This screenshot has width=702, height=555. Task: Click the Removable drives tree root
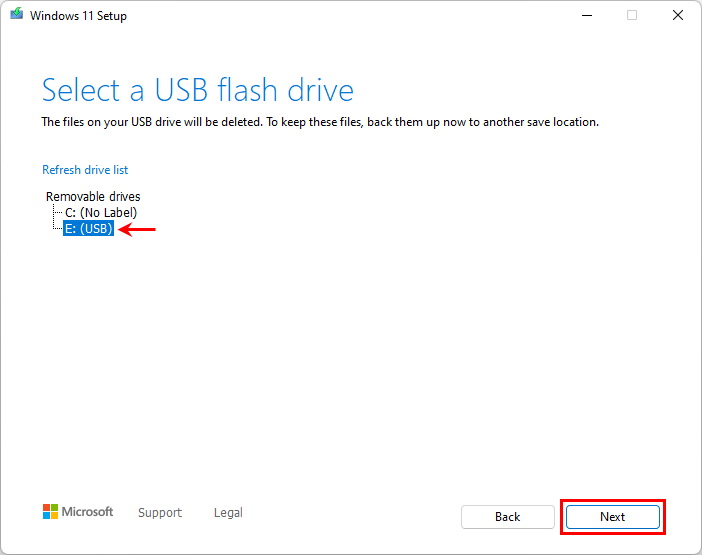click(x=93, y=197)
